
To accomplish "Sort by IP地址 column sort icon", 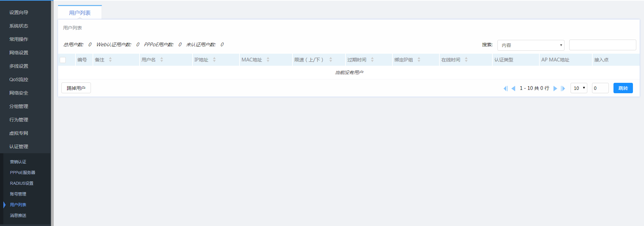I will 214,60.
